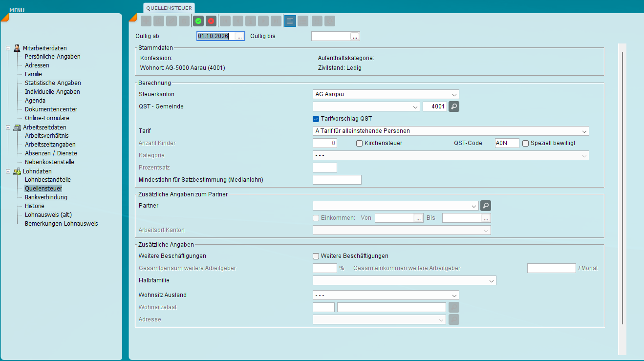Click the orange corner marker beside the toolbar

132,18
